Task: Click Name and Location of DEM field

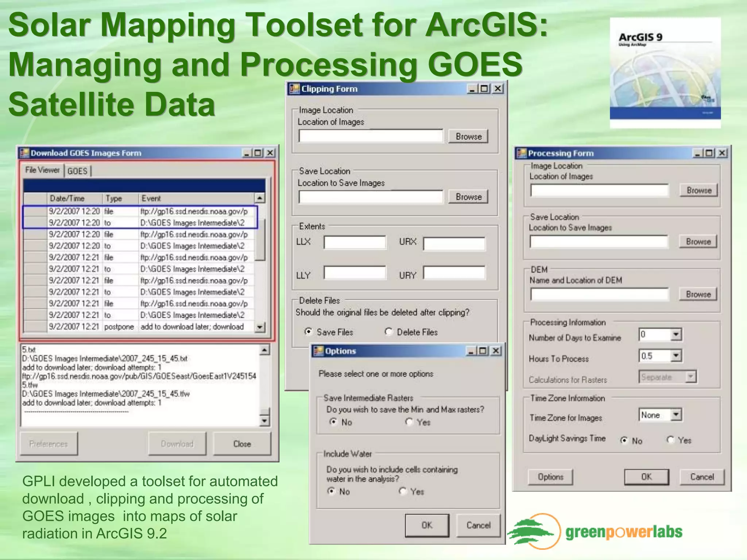Action: click(x=600, y=294)
